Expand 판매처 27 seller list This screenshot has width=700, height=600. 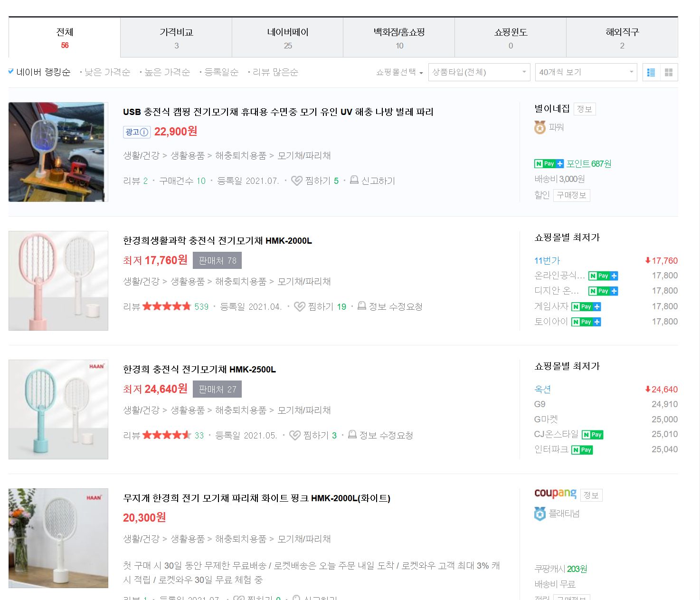[218, 389]
